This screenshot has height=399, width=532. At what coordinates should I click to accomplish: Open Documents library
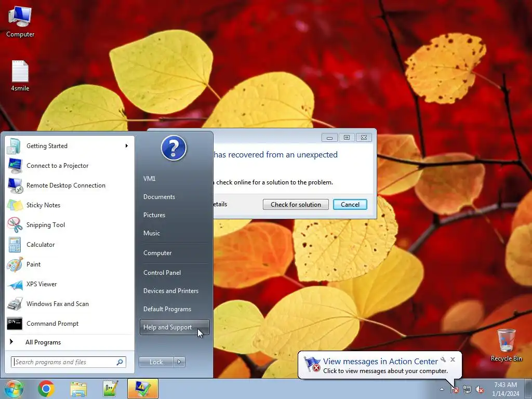[x=175, y=197]
